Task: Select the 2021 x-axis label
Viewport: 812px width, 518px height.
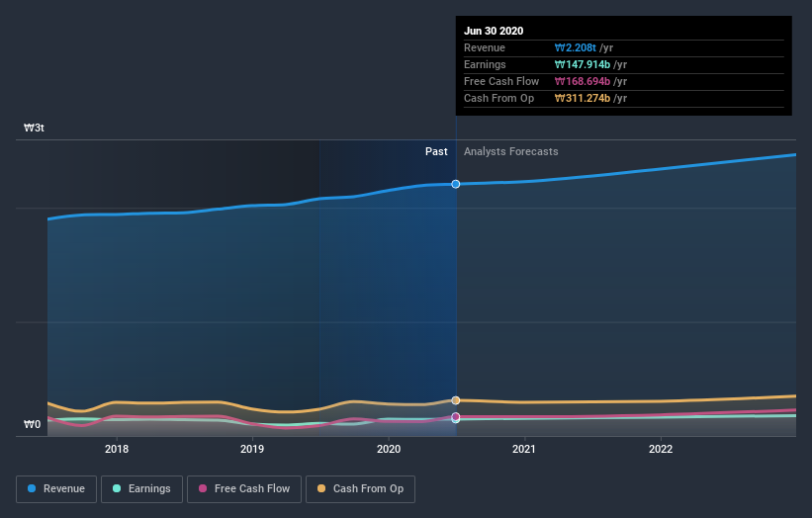Action: 524,449
